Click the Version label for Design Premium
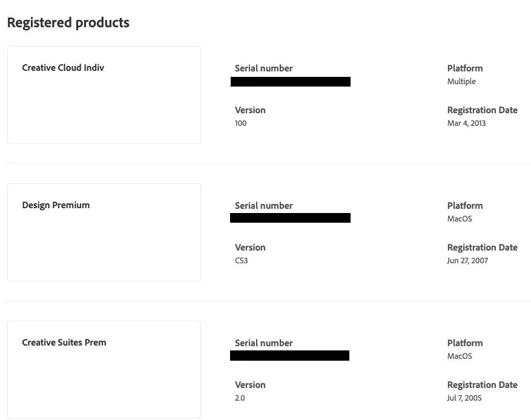The height and width of the screenshot is (420, 531). click(250, 248)
